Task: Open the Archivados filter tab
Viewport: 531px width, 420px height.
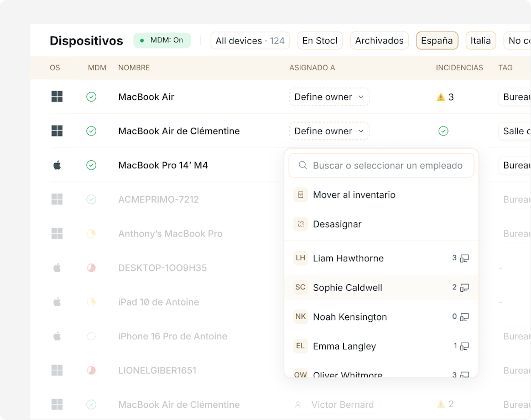Action: (x=379, y=41)
